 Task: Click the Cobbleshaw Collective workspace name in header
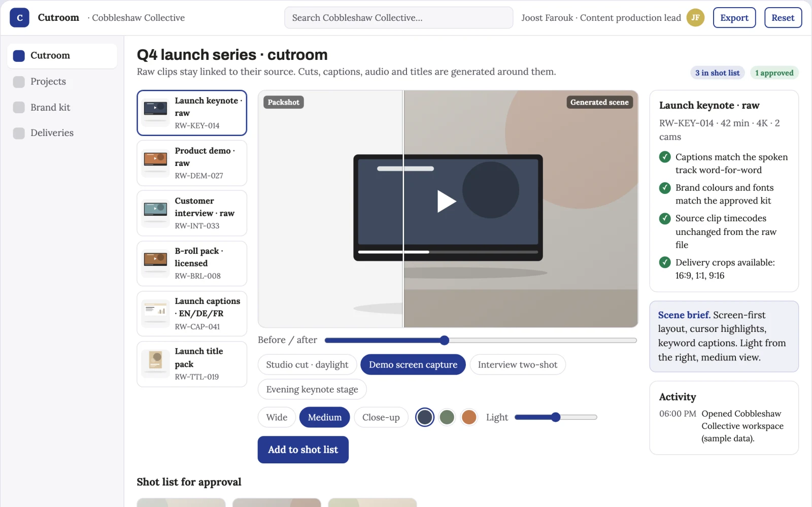click(x=138, y=18)
